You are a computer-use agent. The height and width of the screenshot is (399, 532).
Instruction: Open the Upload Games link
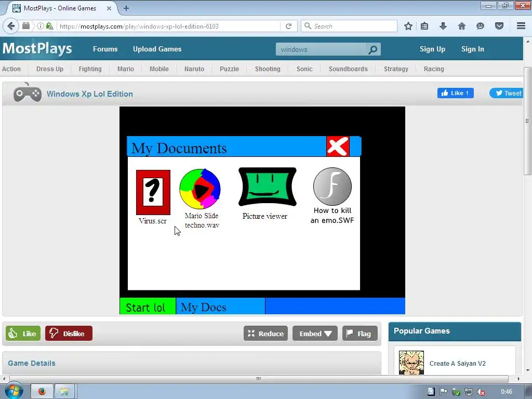(157, 49)
